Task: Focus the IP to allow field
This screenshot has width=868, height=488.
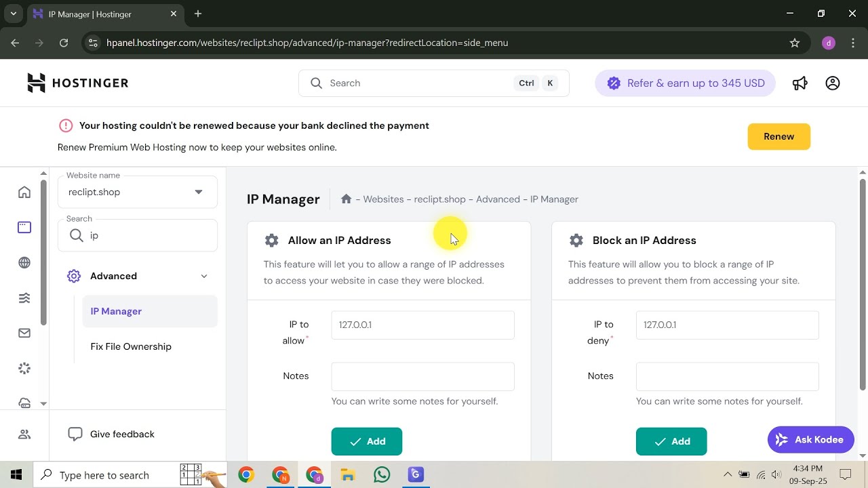Action: (x=422, y=325)
